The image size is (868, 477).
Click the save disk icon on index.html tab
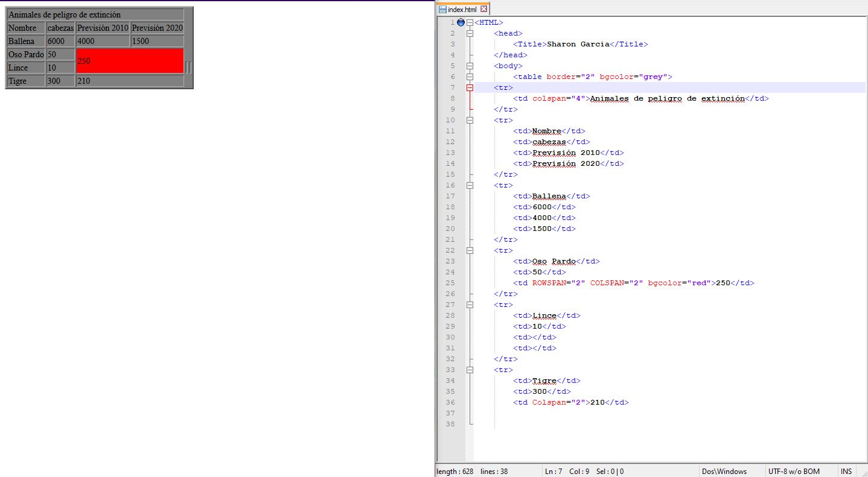[442, 10]
